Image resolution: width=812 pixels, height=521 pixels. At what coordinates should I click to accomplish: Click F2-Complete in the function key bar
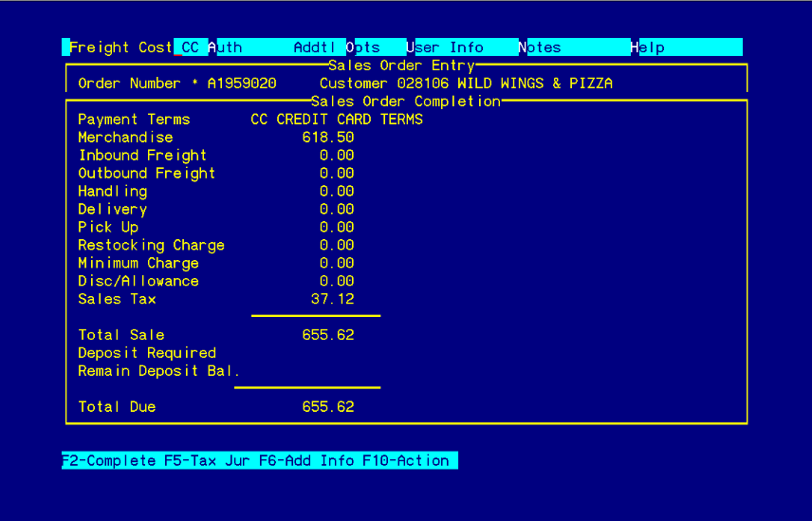[x=109, y=460]
